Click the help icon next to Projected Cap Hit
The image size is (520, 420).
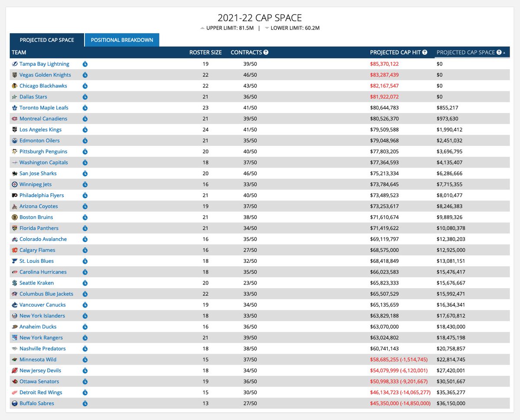425,52
